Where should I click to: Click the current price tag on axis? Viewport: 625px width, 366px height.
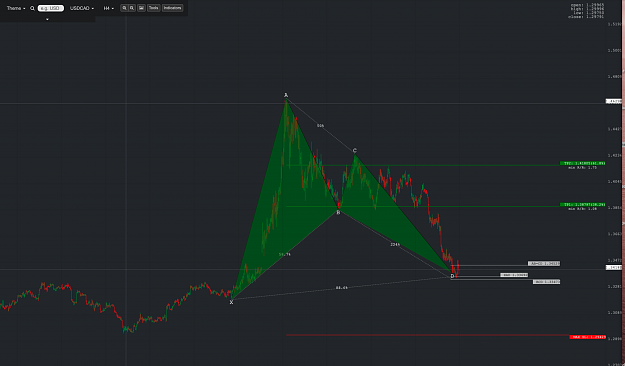(614, 268)
